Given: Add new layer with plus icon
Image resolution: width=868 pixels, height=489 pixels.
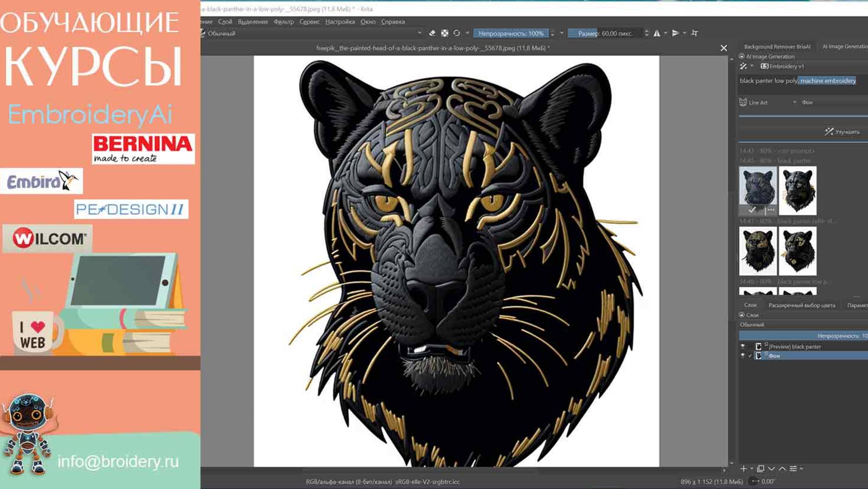Looking at the screenshot, I should [x=743, y=469].
